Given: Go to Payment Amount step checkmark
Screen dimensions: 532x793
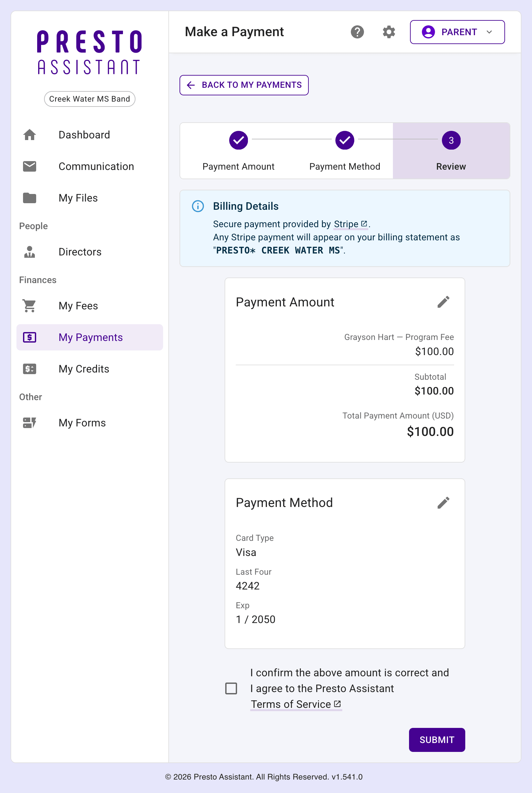Looking at the screenshot, I should (x=238, y=140).
